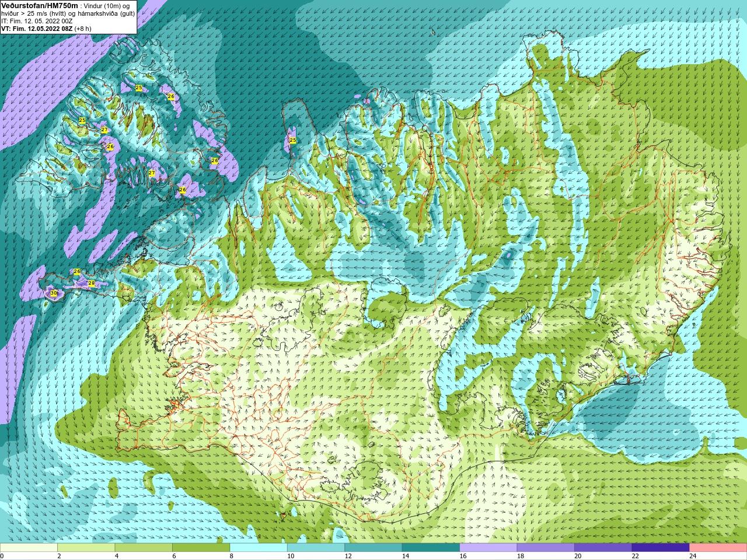The height and width of the screenshot is (560, 747).
Task: Click the 20–22 m/s violet legend swatch
Action: click(x=603, y=548)
